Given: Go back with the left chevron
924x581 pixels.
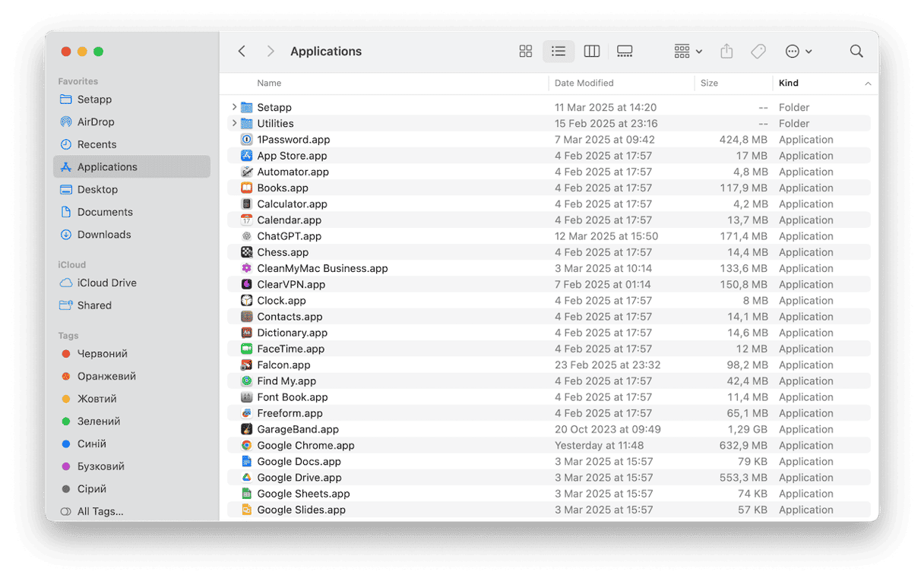Looking at the screenshot, I should pyautogui.click(x=242, y=52).
